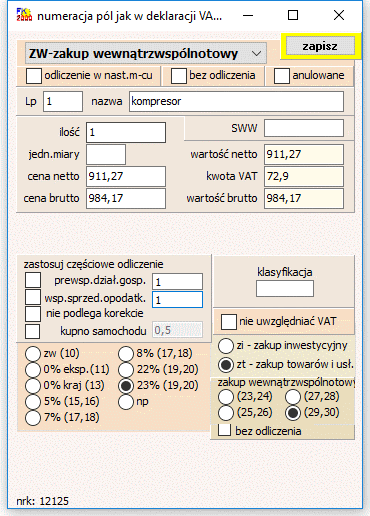Toggle wsp.sprzed.opodatk. checkbox
370x516 pixels.
33,297
